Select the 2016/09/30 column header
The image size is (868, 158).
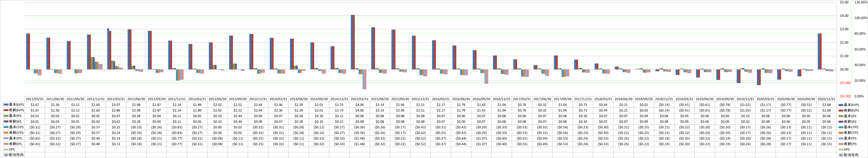[482, 99]
